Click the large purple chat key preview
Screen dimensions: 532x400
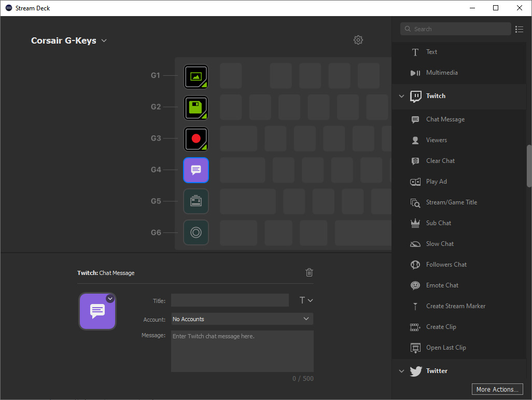click(97, 311)
